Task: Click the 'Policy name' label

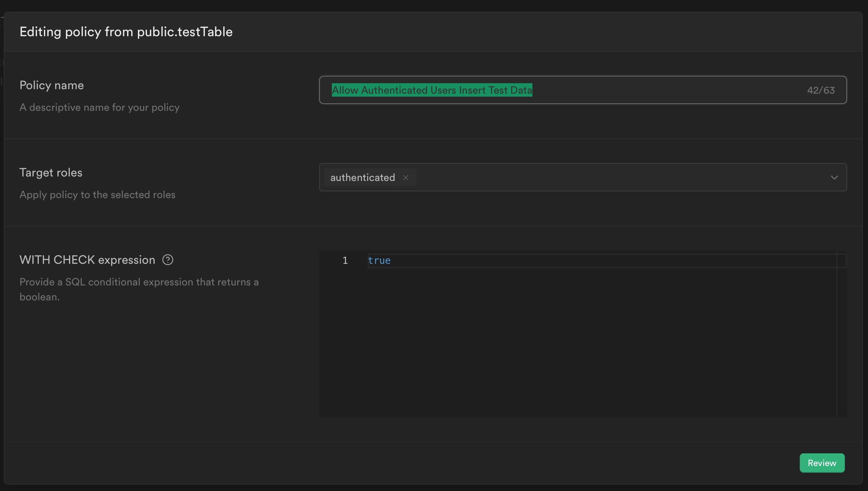Action: (x=51, y=85)
